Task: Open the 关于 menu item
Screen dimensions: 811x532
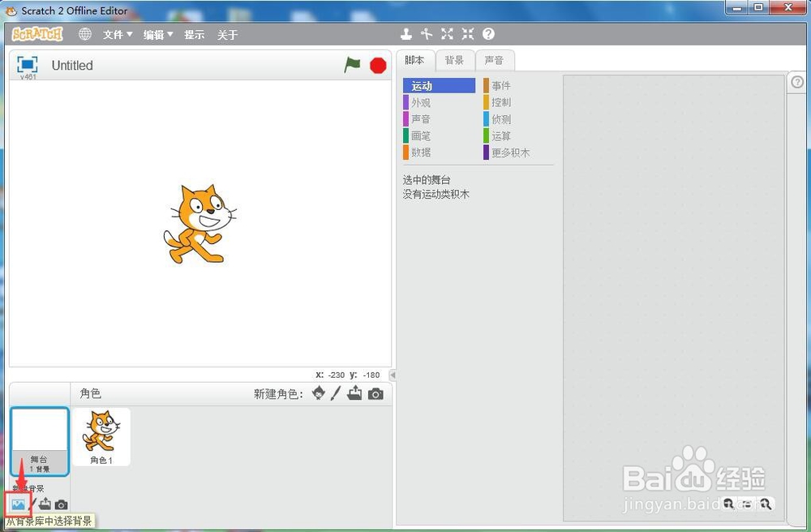Action: point(227,34)
